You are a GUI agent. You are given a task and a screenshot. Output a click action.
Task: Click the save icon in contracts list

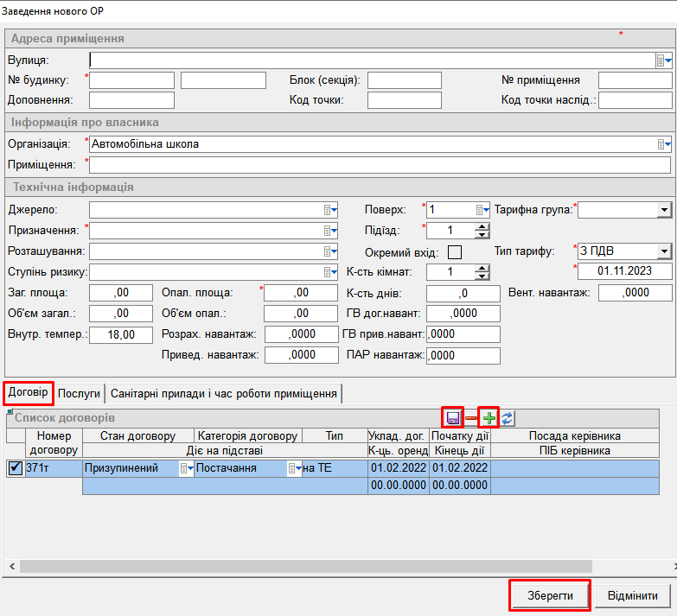[452, 418]
